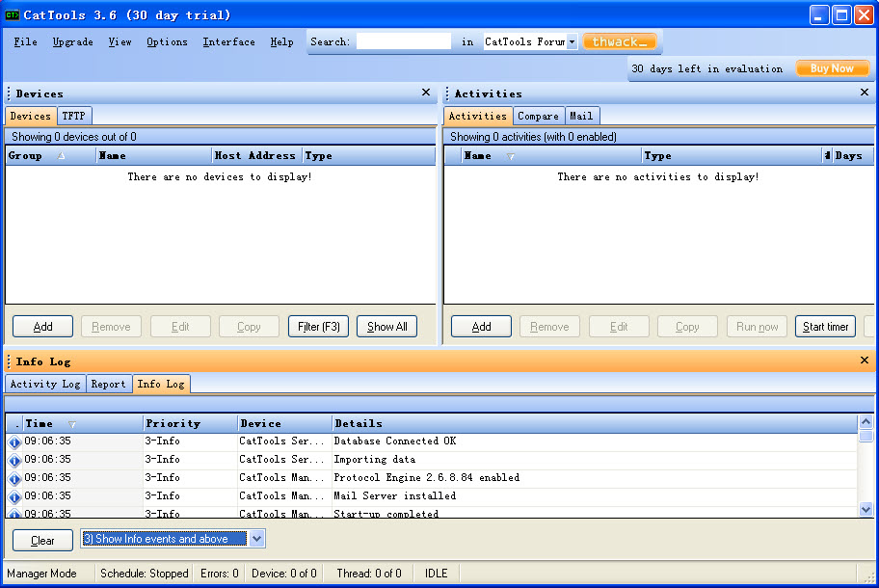Expand the CatTools Forum search dropdown

(x=572, y=42)
